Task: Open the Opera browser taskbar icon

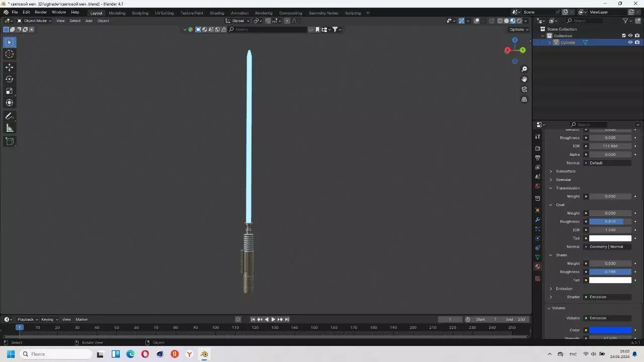Action: click(145, 354)
